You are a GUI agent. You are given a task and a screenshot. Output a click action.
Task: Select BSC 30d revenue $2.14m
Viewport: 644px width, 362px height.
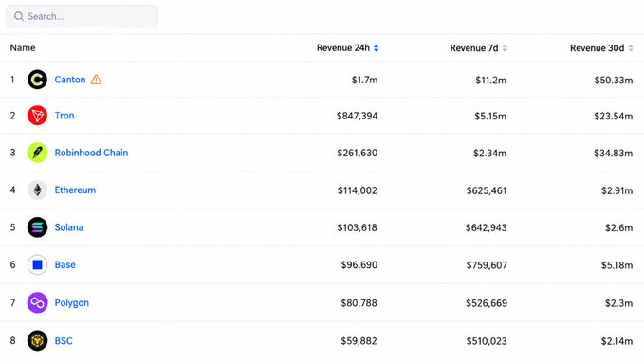click(x=616, y=340)
